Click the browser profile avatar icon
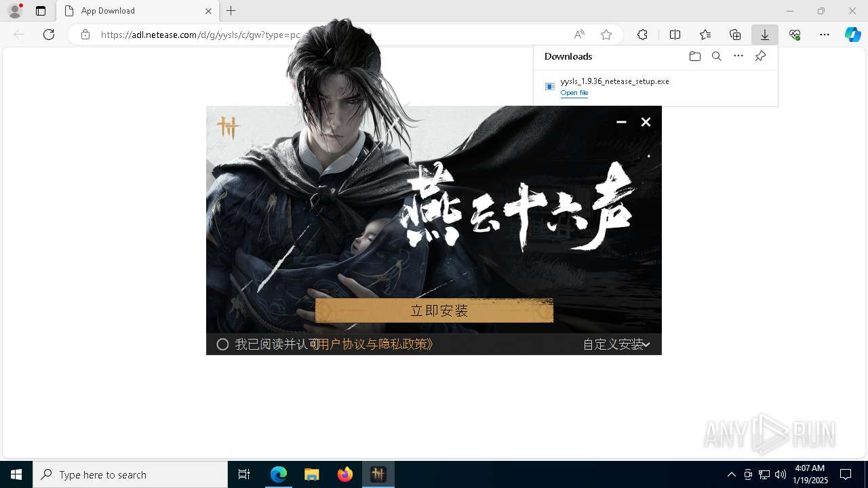The image size is (868, 488). (x=14, y=11)
